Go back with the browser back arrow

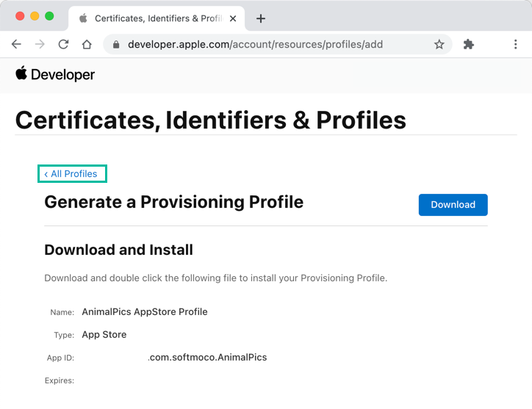tap(16, 45)
